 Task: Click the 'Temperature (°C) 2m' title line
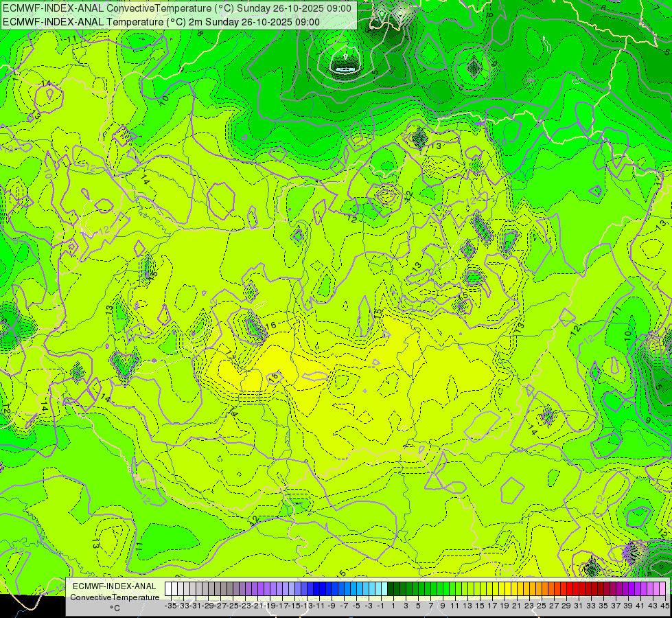[x=161, y=22]
